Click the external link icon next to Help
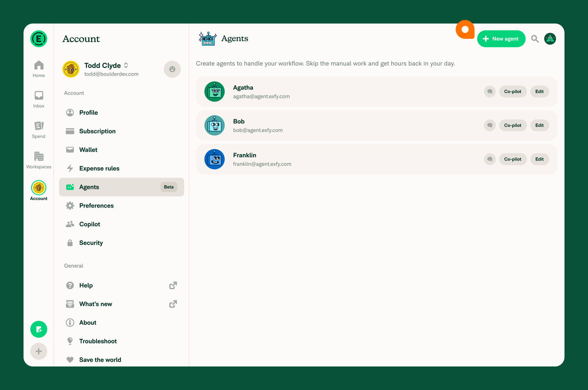This screenshot has width=588, height=390. [173, 285]
